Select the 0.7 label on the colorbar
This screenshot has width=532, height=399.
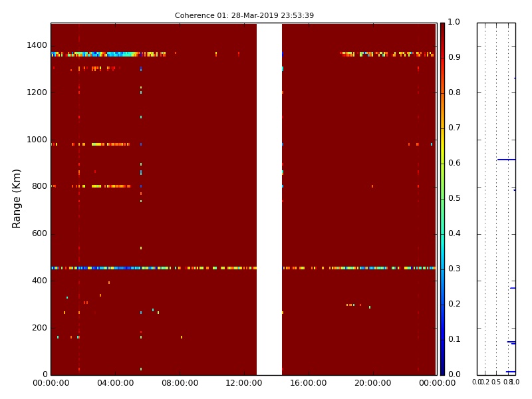click(x=454, y=128)
